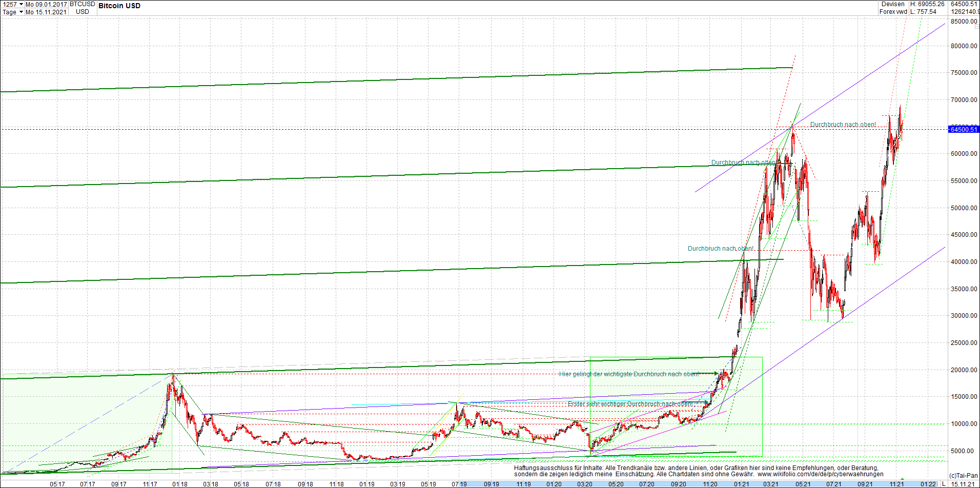980x488 pixels.
Task: Click the 05|21 time axis label
Action: click(x=803, y=484)
